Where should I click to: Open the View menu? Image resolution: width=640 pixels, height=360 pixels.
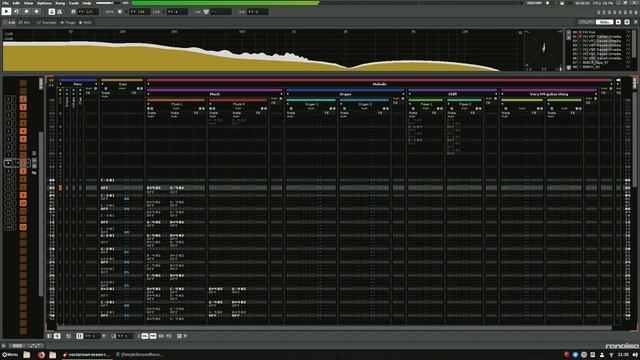click(28, 3)
